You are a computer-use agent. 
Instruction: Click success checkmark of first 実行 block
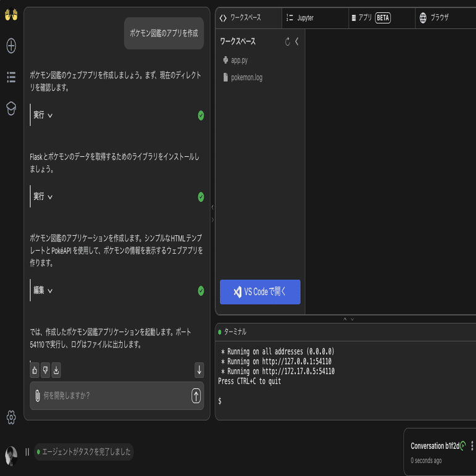tap(201, 115)
